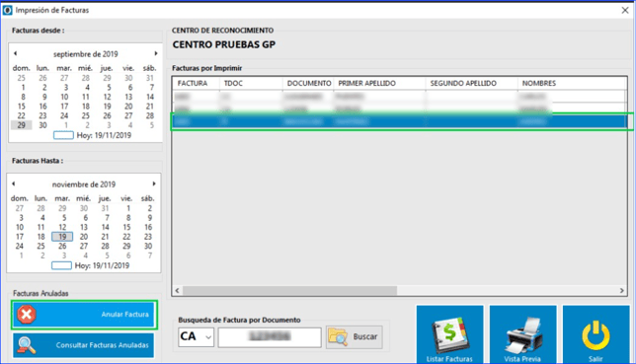Go to next month in Facturas Hasta calendar
Image resolution: width=636 pixels, height=364 pixels.
pos(154,183)
